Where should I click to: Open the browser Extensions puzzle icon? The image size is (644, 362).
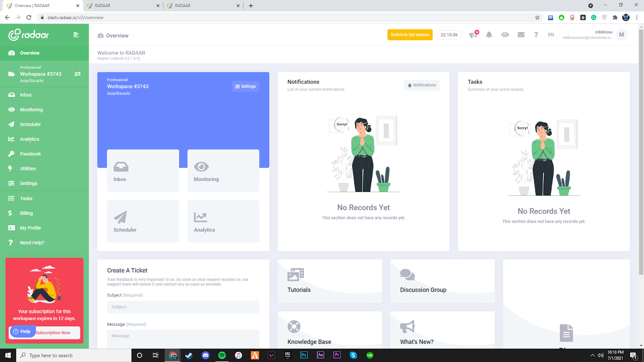coord(615,17)
